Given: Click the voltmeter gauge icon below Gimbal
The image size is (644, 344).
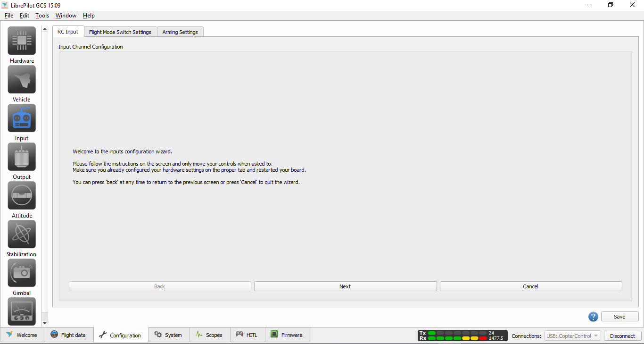Looking at the screenshot, I should (x=22, y=311).
